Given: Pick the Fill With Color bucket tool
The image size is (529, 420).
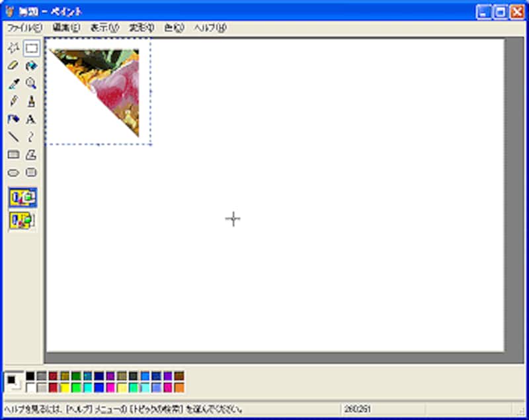Looking at the screenshot, I should tap(31, 65).
